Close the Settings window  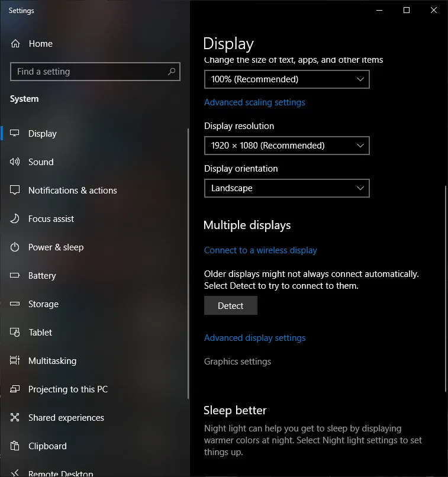coord(434,10)
